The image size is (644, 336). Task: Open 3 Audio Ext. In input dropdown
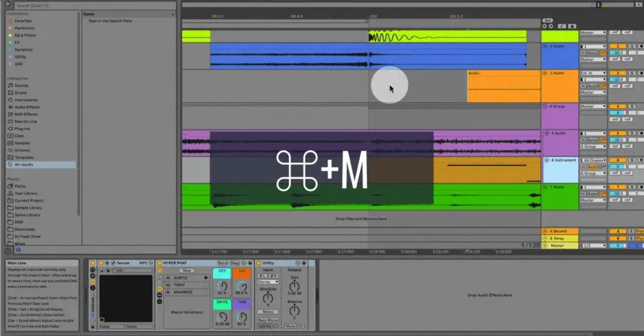[592, 73]
